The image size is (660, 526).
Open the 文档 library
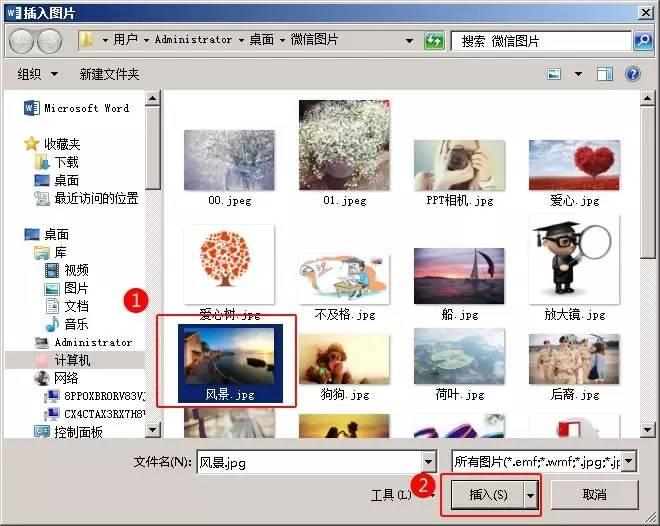67,306
